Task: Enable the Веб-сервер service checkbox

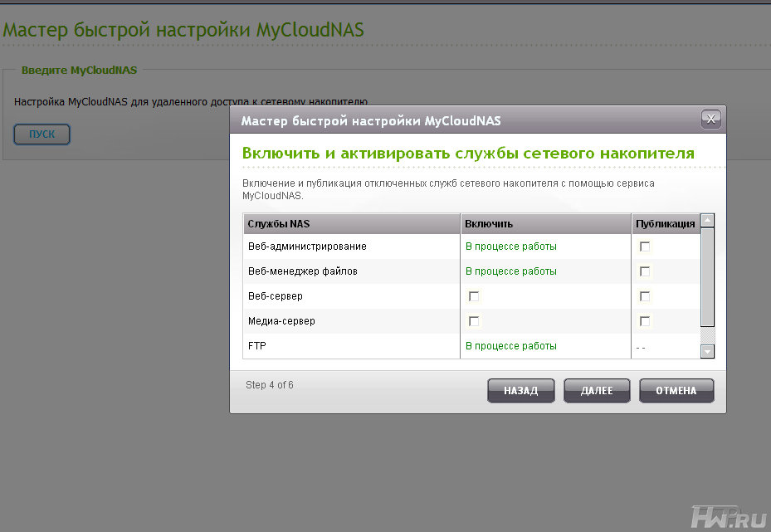Action: point(474,296)
